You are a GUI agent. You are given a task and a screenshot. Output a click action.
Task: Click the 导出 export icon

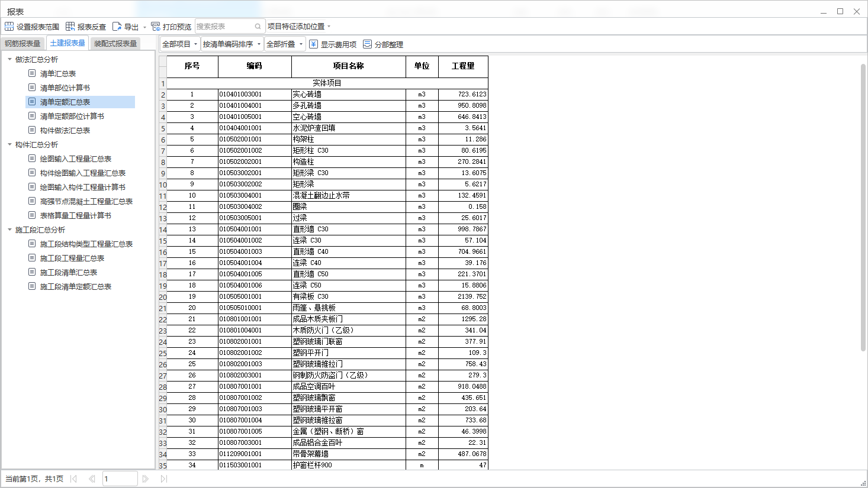click(117, 27)
